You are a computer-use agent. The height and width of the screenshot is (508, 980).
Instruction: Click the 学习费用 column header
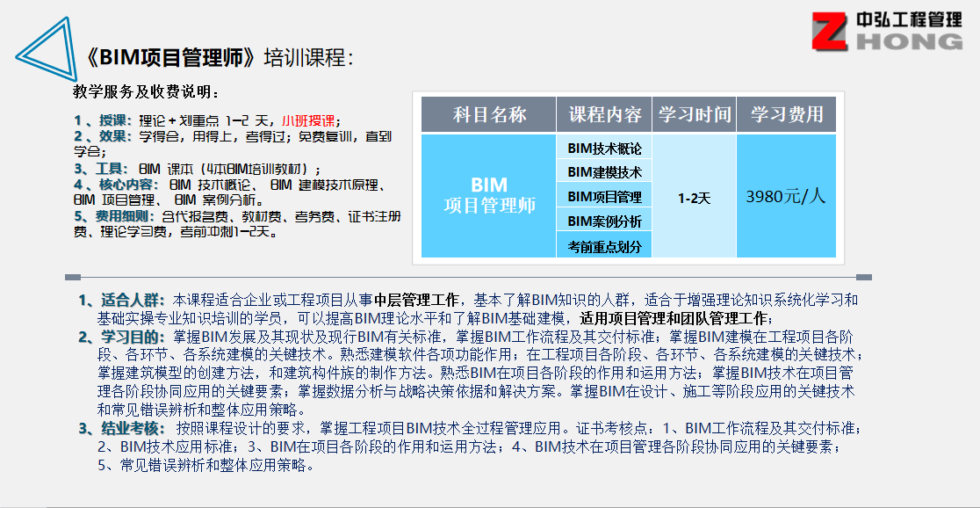tap(786, 114)
